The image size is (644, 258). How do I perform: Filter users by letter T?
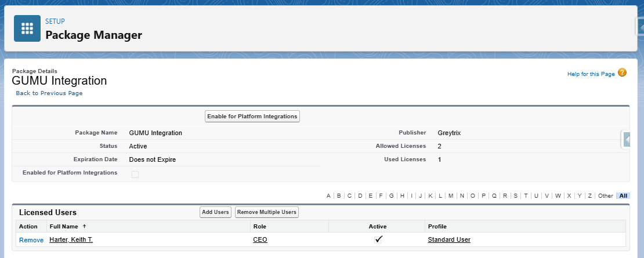click(x=526, y=195)
